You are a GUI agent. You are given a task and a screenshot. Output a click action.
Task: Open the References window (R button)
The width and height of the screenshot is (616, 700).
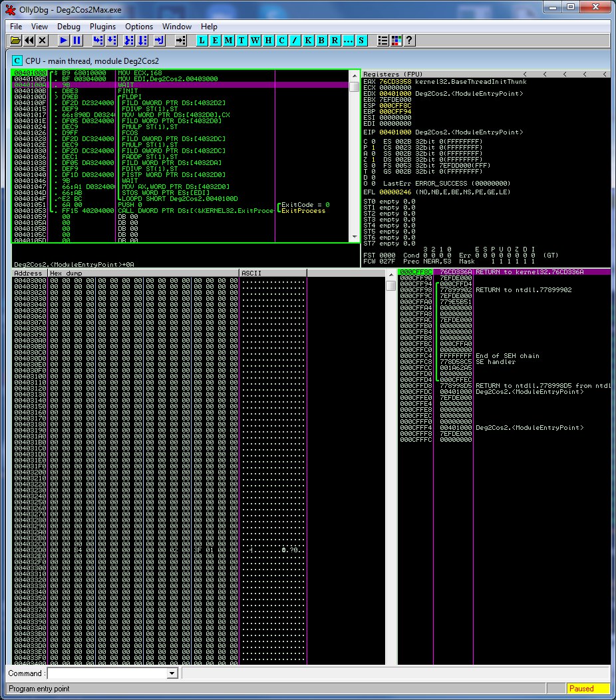pos(335,41)
